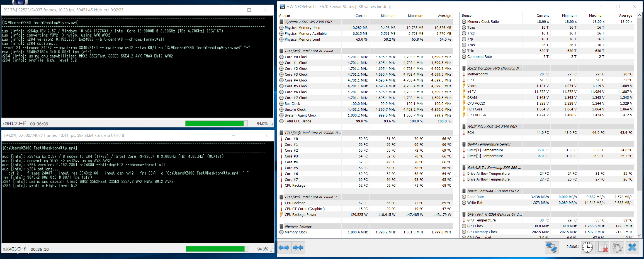Click the ASUS EC: ASUS WS Z390 PRO group icon
This screenshot has width=644, height=259.
(x=464, y=127)
